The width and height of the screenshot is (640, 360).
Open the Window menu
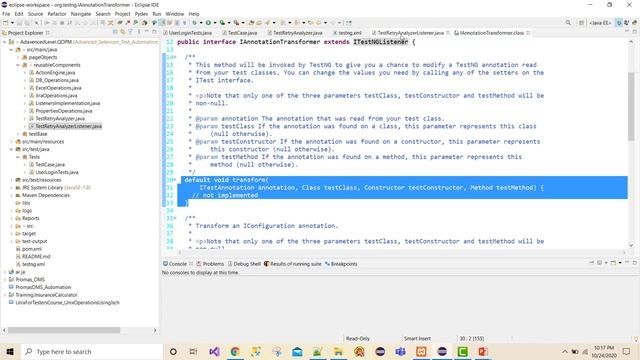[x=175, y=14]
